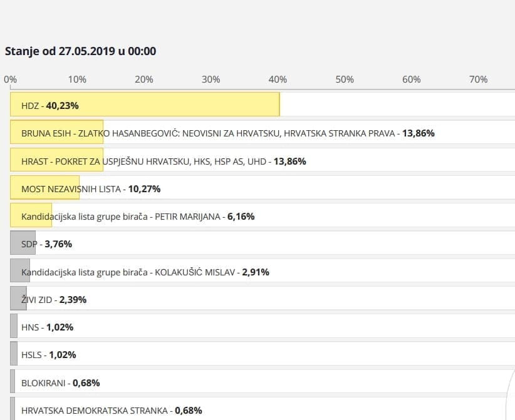
Task: Click the 10% axis tick label
Action: pyautogui.click(x=77, y=79)
